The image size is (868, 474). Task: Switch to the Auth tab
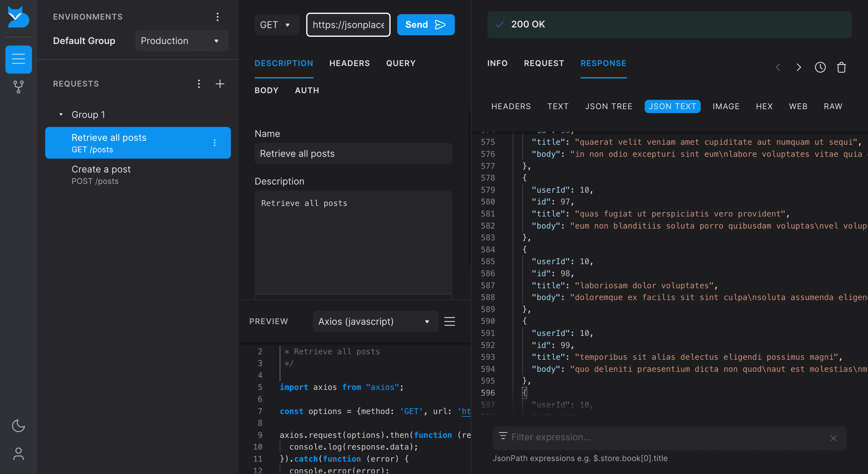click(307, 90)
